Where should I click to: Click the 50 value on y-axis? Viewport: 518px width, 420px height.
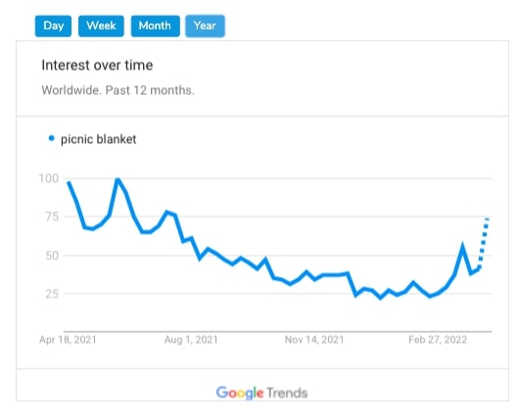[52, 256]
